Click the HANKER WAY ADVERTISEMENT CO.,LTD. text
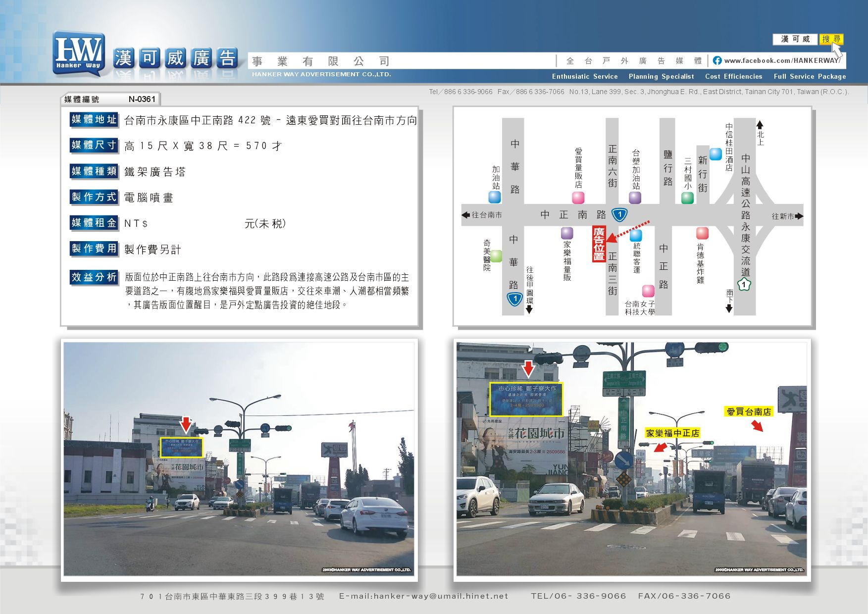 click(321, 74)
